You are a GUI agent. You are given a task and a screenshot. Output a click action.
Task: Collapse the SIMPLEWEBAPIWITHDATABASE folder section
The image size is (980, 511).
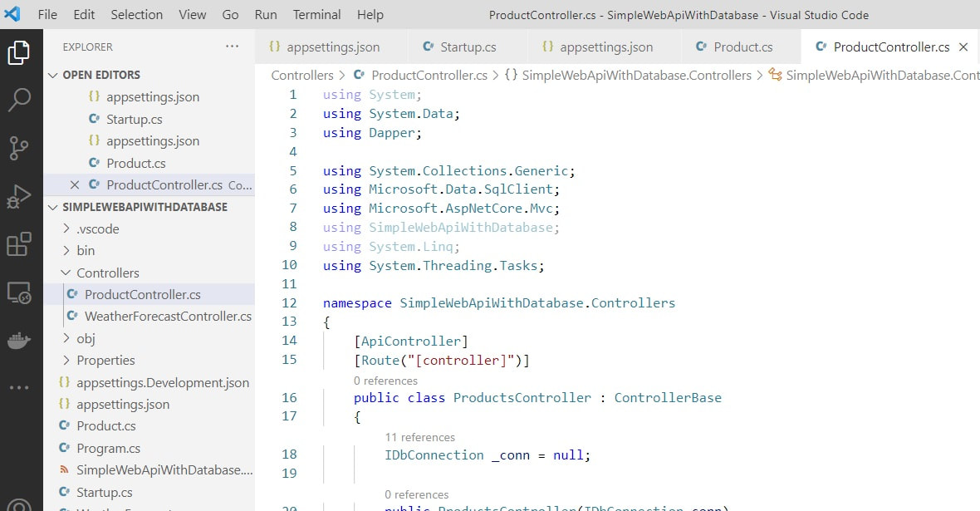[x=149, y=207]
